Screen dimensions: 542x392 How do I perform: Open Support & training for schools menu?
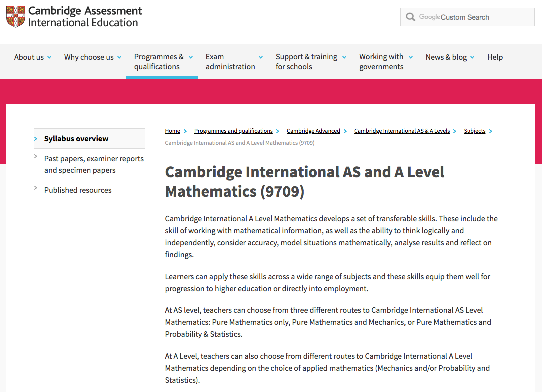[x=306, y=62]
